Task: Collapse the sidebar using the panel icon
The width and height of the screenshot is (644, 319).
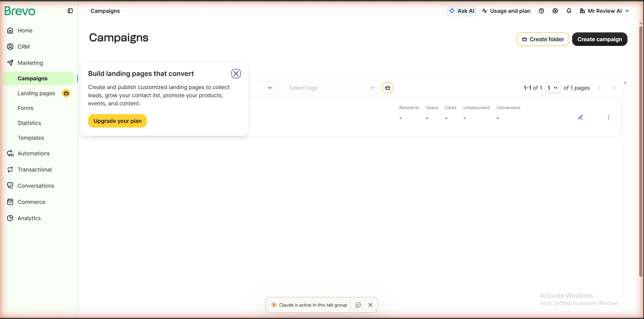Action: point(70,11)
